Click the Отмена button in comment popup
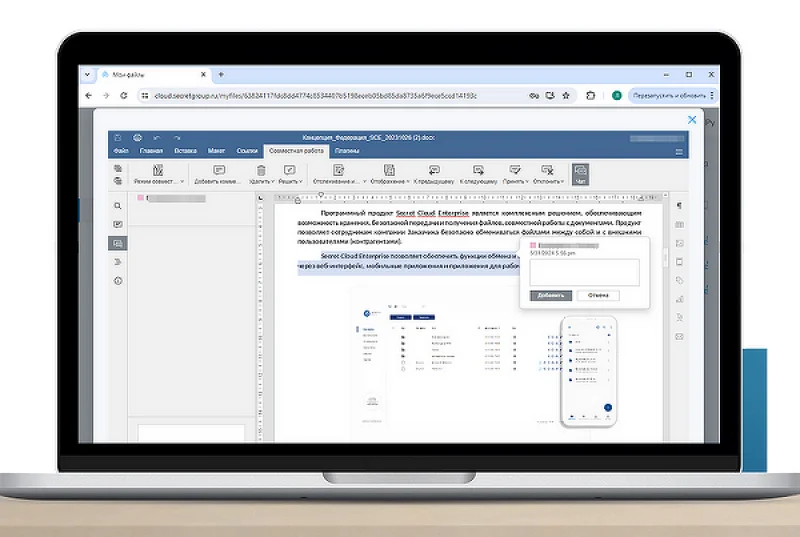800x537 pixels. click(598, 296)
